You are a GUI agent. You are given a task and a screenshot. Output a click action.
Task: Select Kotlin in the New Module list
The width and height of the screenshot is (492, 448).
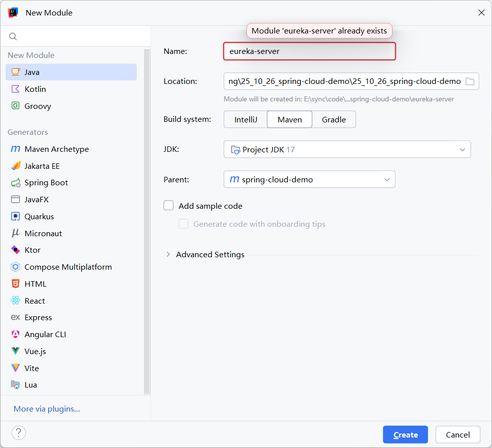tap(35, 89)
